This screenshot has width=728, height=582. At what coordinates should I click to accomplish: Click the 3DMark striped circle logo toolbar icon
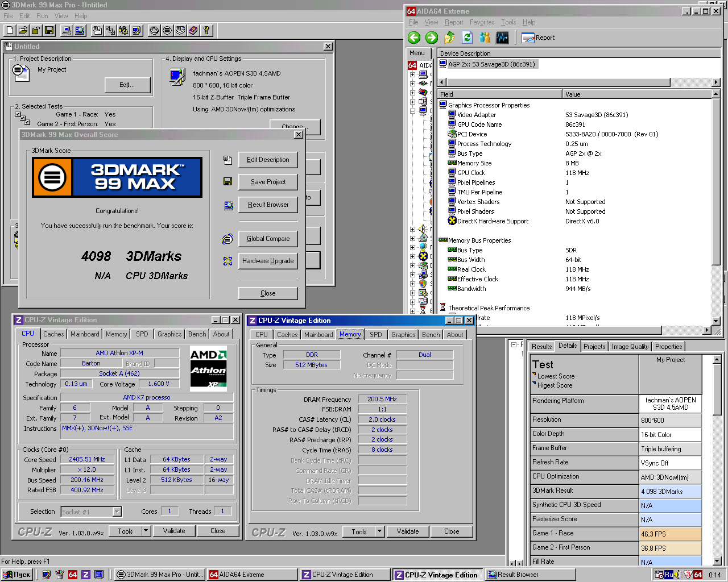[x=167, y=30]
